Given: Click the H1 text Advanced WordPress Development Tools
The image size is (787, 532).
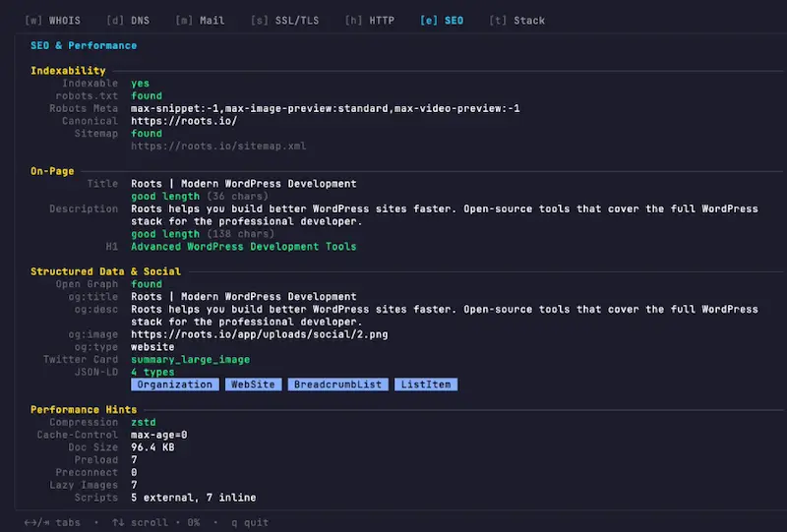Looking at the screenshot, I should point(243,247).
